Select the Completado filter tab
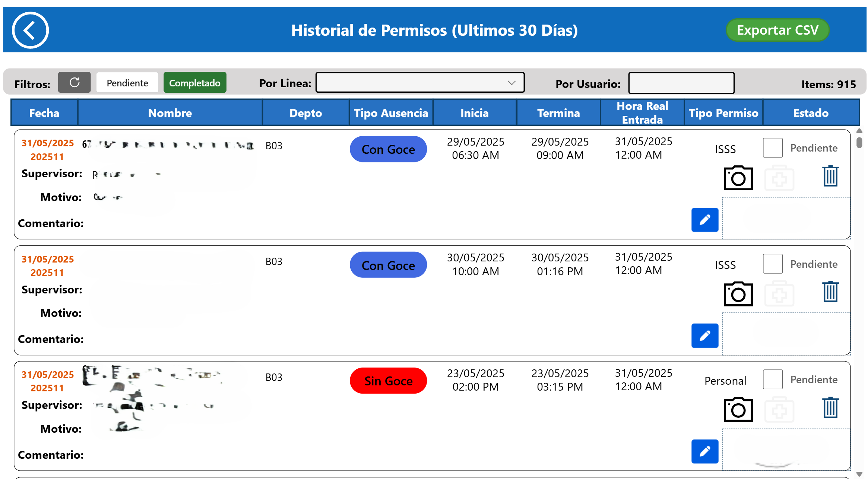 pos(194,82)
